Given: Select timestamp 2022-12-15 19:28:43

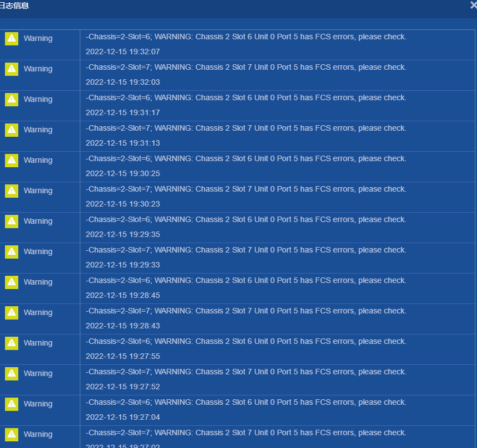Looking at the screenshot, I should 122,326.
